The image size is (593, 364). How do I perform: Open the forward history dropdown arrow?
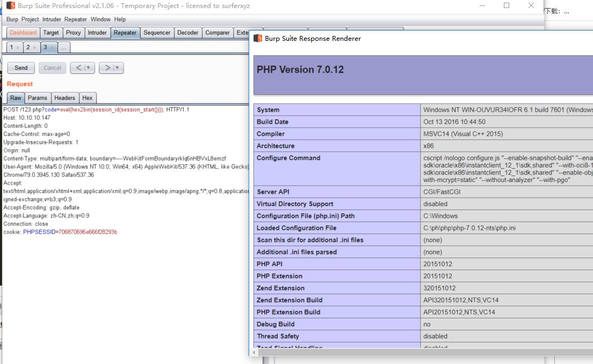click(117, 68)
